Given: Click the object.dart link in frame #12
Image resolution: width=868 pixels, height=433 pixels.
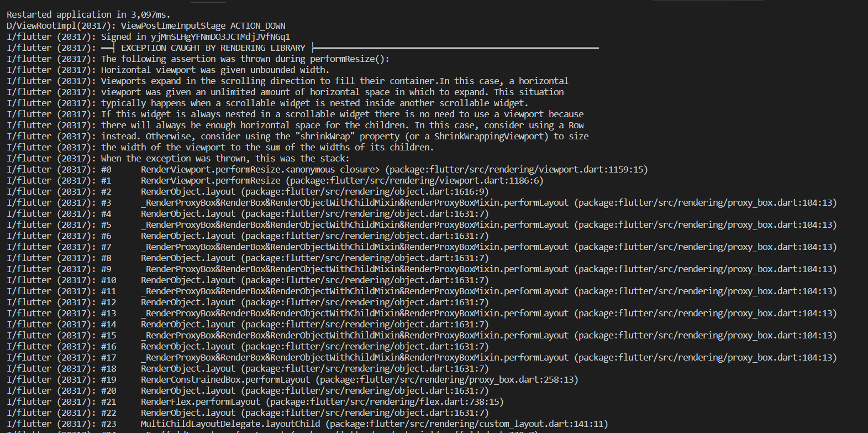Looking at the screenshot, I should (366, 302).
